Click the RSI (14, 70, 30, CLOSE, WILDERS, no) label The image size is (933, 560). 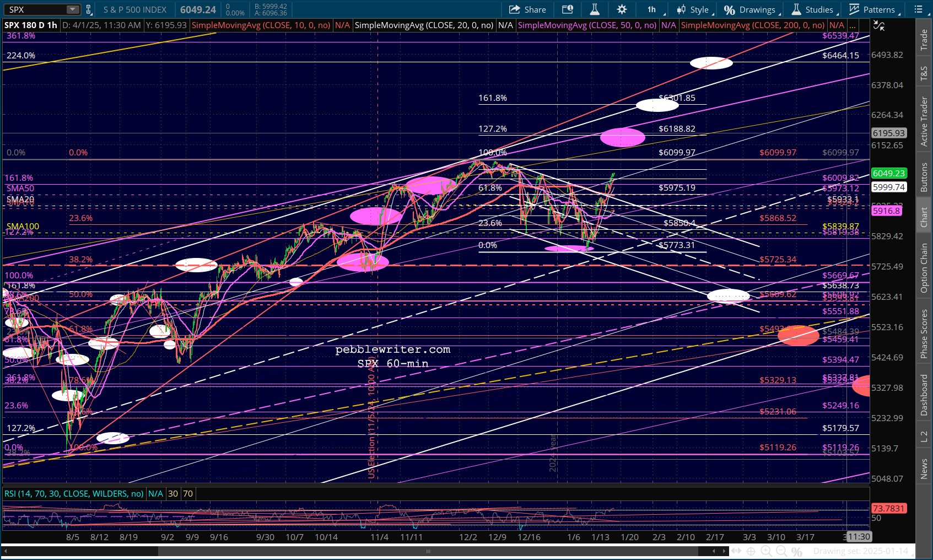(x=74, y=494)
